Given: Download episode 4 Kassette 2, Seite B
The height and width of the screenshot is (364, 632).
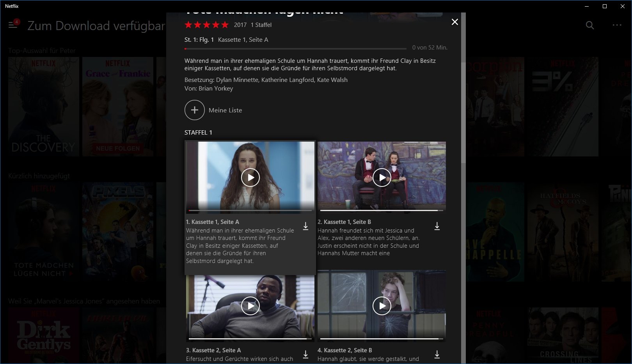Looking at the screenshot, I should pos(437,354).
